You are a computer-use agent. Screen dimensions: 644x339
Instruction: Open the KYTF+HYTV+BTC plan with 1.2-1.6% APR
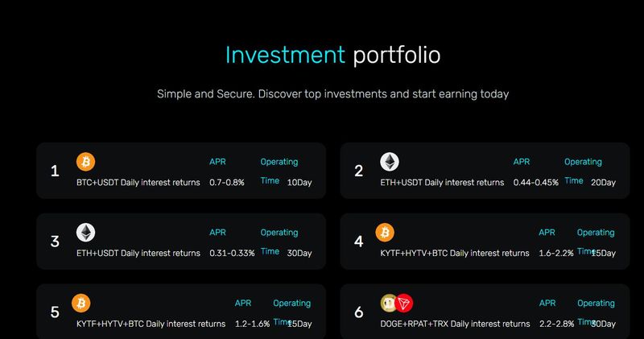point(150,324)
